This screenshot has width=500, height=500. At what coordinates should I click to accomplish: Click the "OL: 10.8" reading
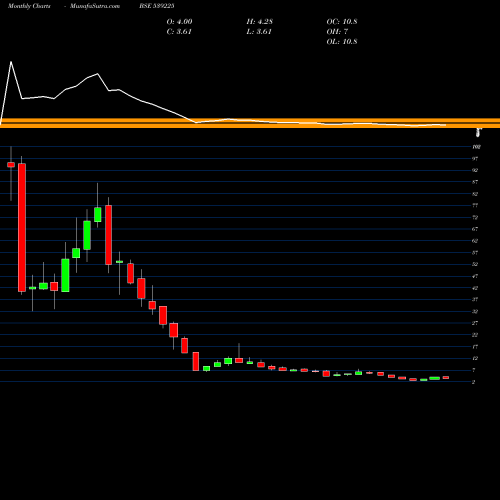point(342,42)
